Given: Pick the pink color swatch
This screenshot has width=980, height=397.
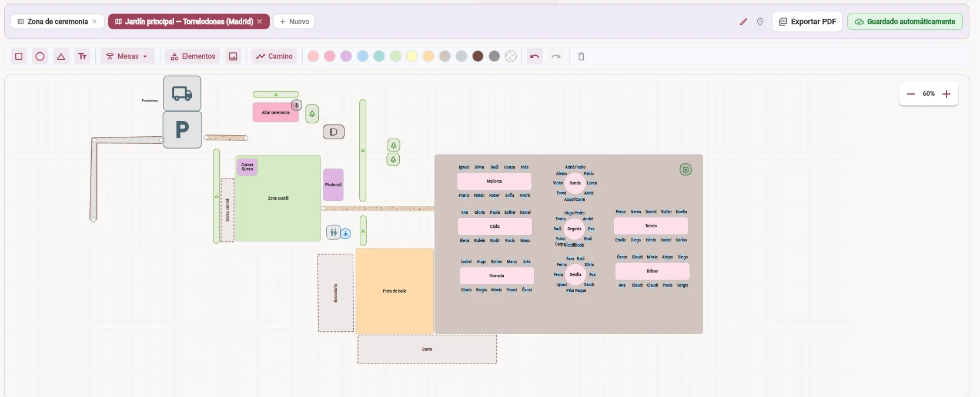Looking at the screenshot, I should (330, 56).
